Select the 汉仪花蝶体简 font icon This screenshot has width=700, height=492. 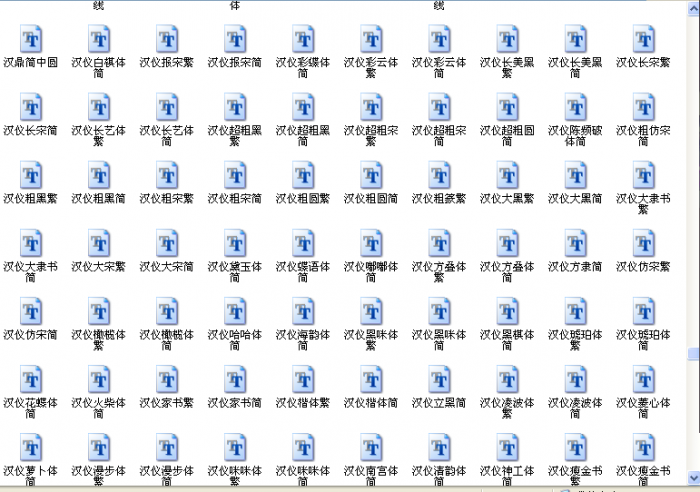[x=31, y=380]
